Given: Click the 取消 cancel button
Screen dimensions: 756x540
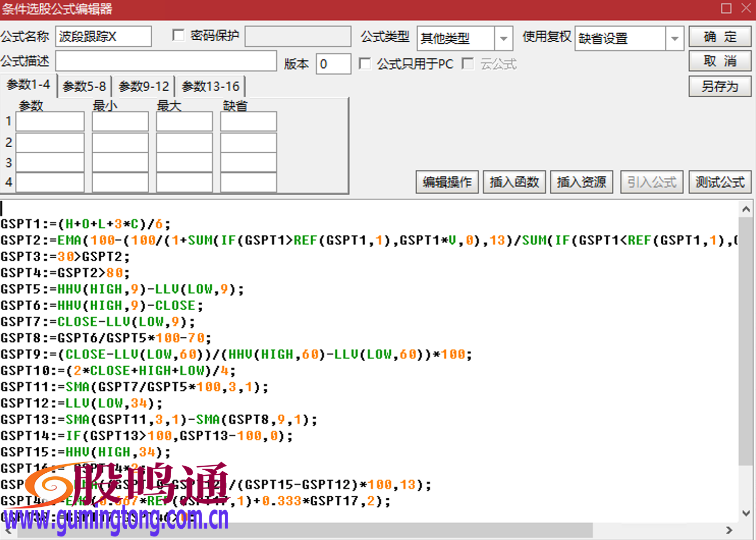Looking at the screenshot, I should coord(719,61).
